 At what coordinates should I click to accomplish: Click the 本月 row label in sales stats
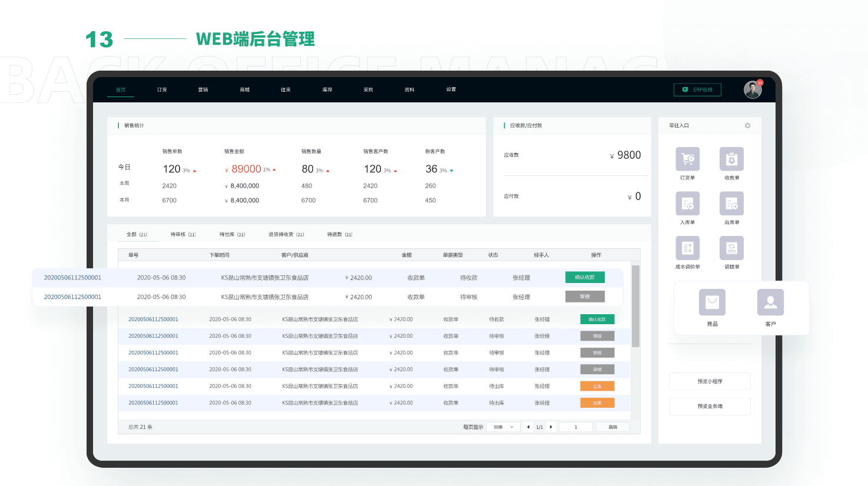(124, 200)
